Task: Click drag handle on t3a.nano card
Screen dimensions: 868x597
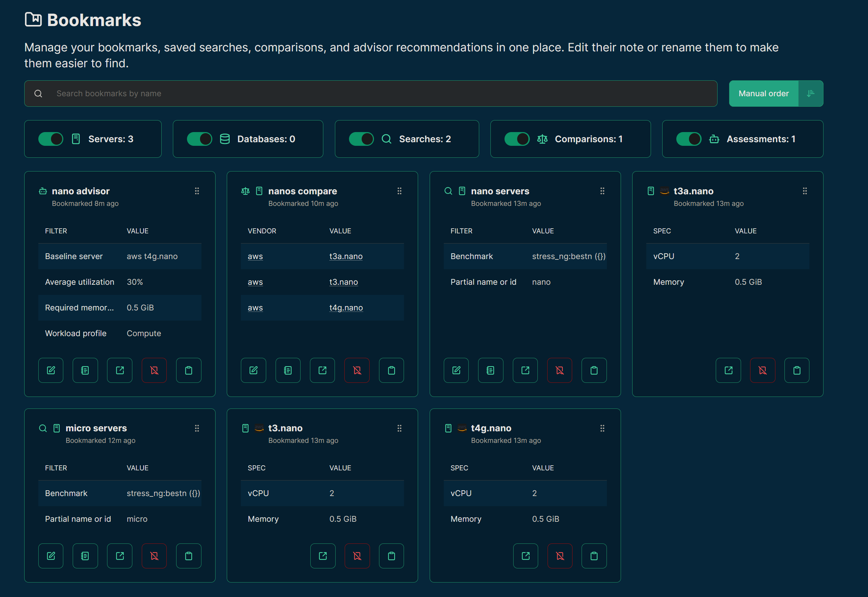Action: pyautogui.click(x=805, y=191)
